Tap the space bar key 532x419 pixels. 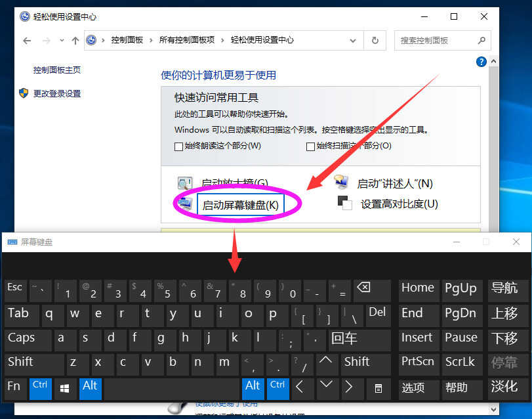(172, 389)
